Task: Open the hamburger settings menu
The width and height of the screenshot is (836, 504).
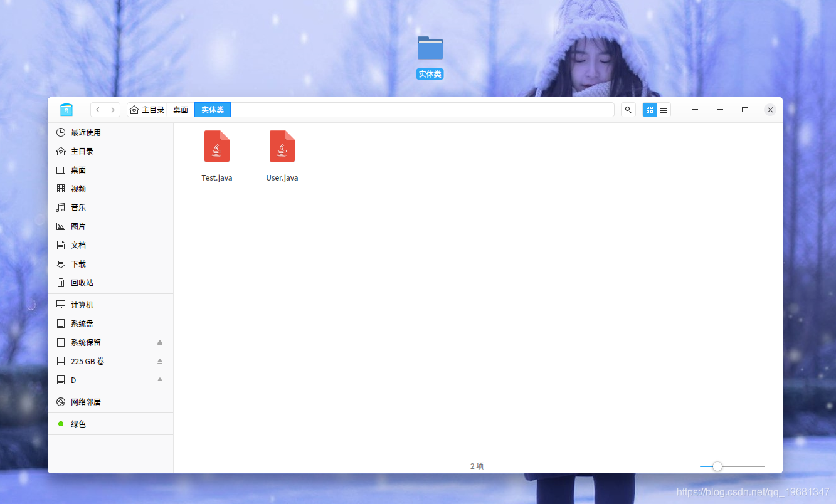Action: tap(695, 110)
